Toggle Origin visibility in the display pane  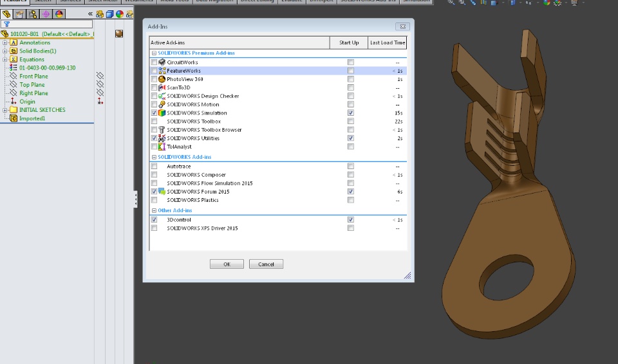tap(100, 101)
